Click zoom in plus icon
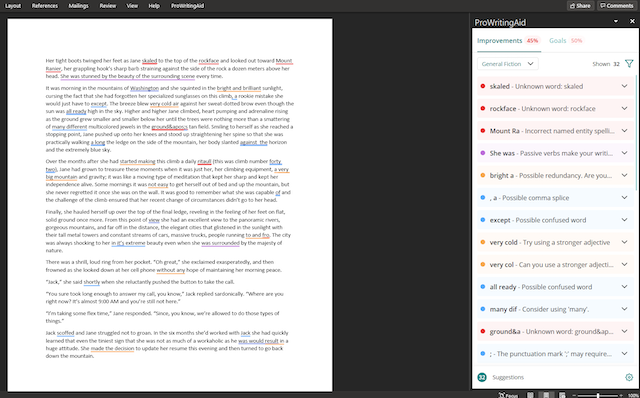Viewport: 640px width, 398px height. click(621, 395)
